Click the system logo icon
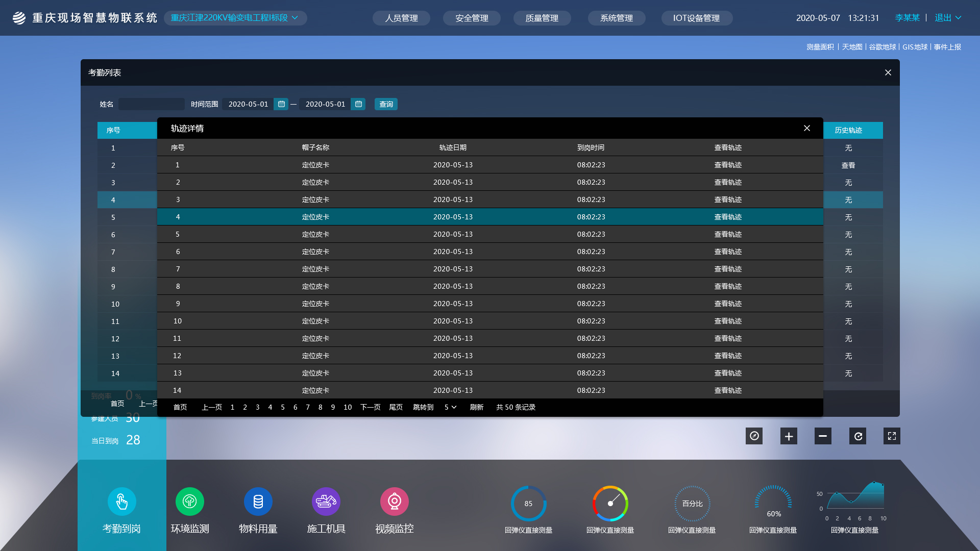The width and height of the screenshot is (980, 551). pyautogui.click(x=19, y=18)
